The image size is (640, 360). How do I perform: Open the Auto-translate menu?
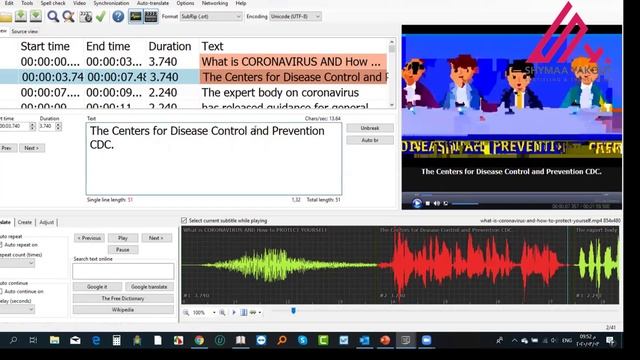[153, 3]
